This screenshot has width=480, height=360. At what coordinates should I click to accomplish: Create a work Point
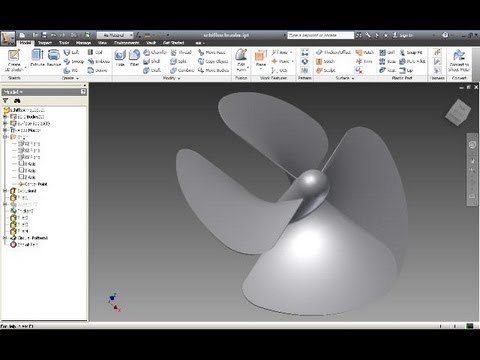click(x=283, y=61)
